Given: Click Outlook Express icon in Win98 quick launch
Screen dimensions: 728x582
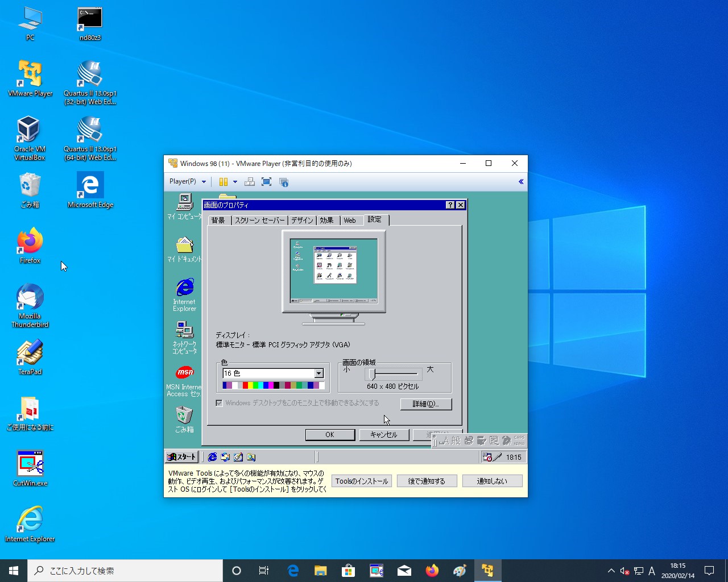Looking at the screenshot, I should click(225, 457).
